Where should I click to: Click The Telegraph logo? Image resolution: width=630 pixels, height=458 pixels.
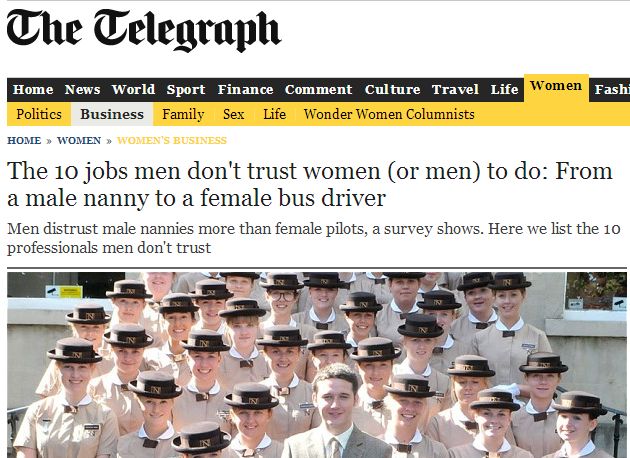pyautogui.click(x=143, y=31)
